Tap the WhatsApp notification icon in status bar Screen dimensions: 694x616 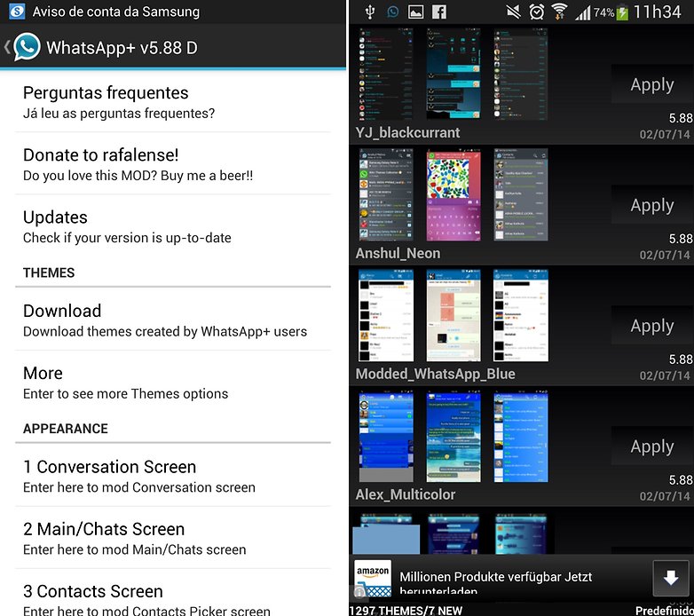point(392,12)
